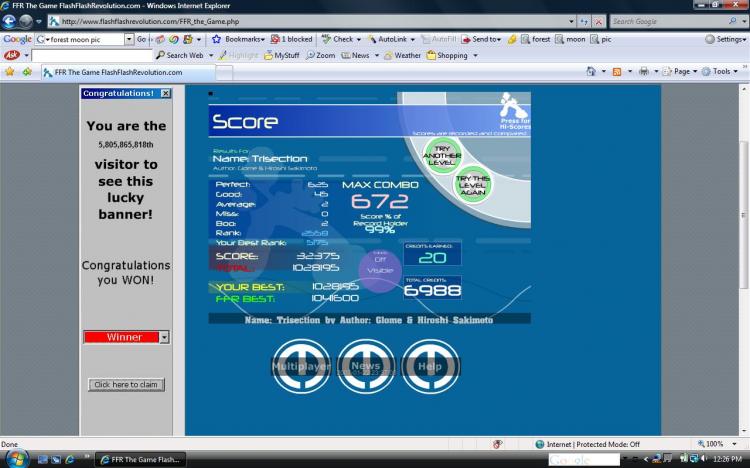The image size is (750, 468).
Task: Expand the Ask toolbar News dropdown arrow
Action: [x=376, y=56]
